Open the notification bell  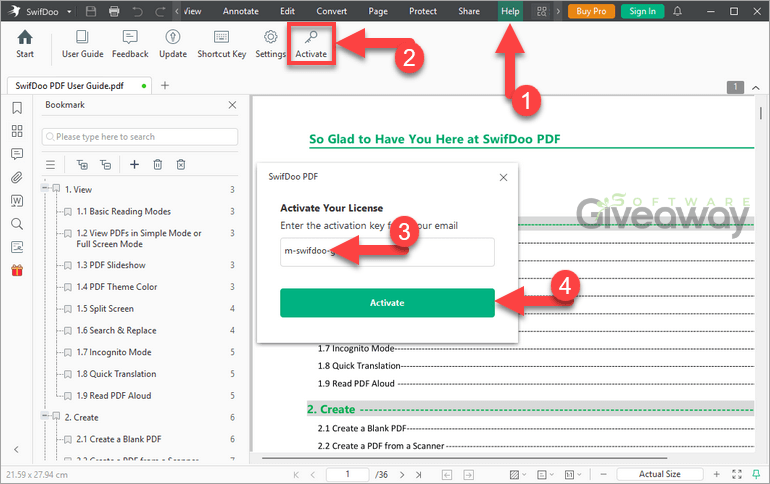[x=677, y=11]
